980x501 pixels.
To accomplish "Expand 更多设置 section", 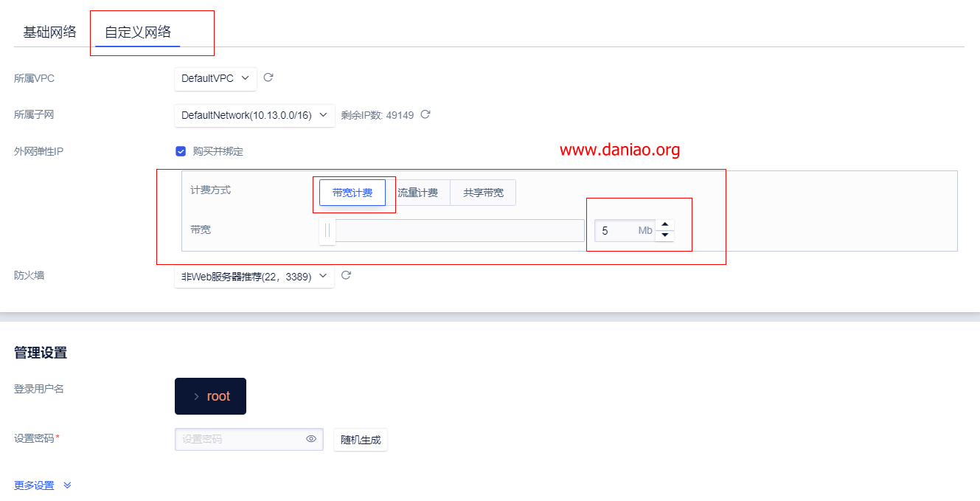I will 43,486.
